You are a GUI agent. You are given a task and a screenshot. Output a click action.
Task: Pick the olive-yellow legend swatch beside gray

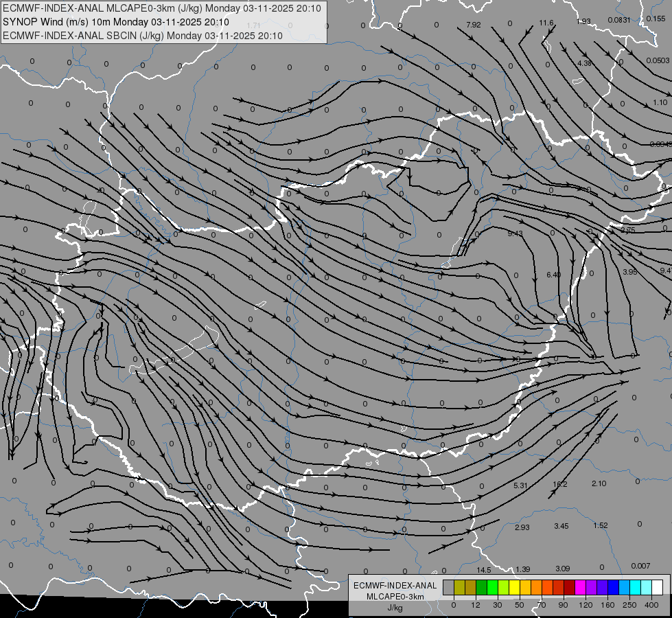pyautogui.click(x=459, y=588)
